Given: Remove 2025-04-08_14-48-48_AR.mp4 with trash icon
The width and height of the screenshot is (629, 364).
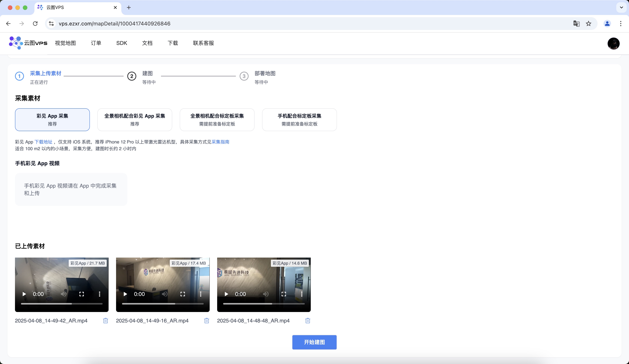Looking at the screenshot, I should tap(308, 321).
